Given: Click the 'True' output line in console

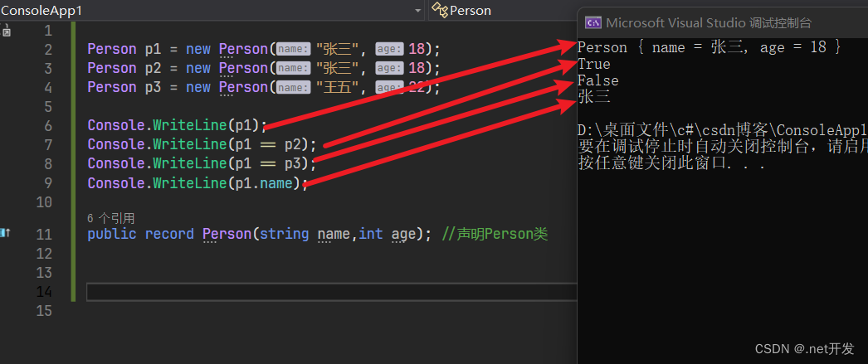Looking at the screenshot, I should pyautogui.click(x=593, y=64).
